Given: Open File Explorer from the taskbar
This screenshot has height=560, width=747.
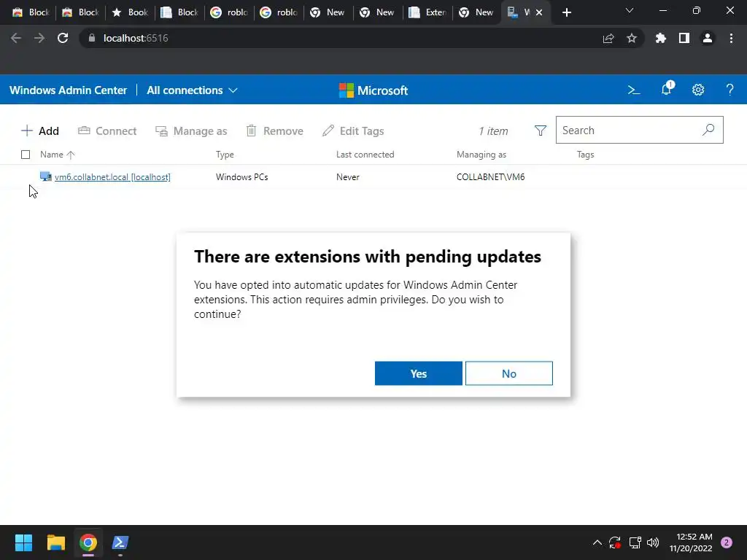Looking at the screenshot, I should (x=56, y=542).
